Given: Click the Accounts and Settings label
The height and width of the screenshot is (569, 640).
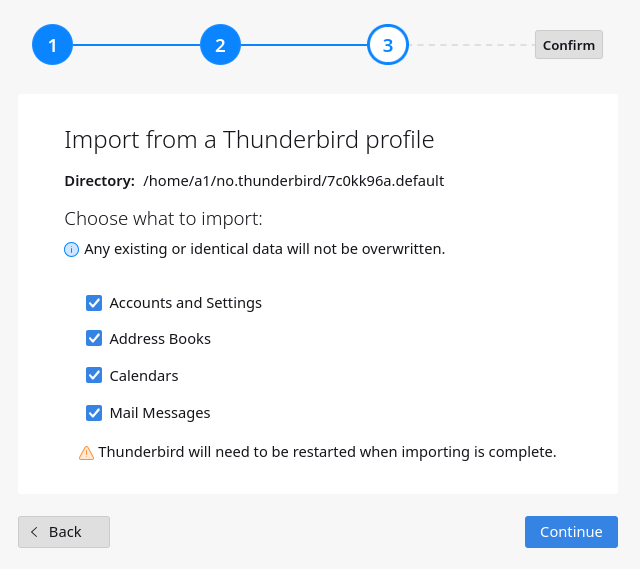Looking at the screenshot, I should (x=186, y=303).
